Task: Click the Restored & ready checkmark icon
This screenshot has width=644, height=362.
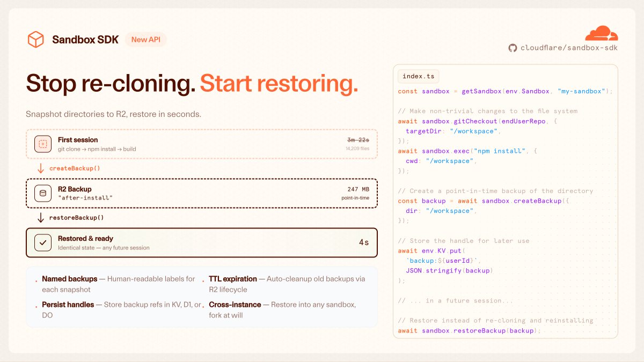Action: click(x=43, y=242)
